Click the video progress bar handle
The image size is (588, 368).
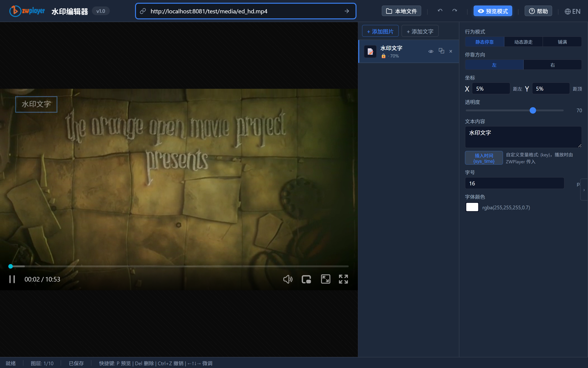pyautogui.click(x=10, y=266)
